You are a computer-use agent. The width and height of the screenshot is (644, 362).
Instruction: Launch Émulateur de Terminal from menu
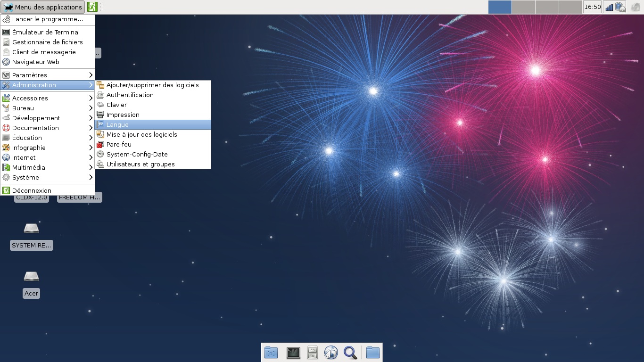(x=48, y=32)
